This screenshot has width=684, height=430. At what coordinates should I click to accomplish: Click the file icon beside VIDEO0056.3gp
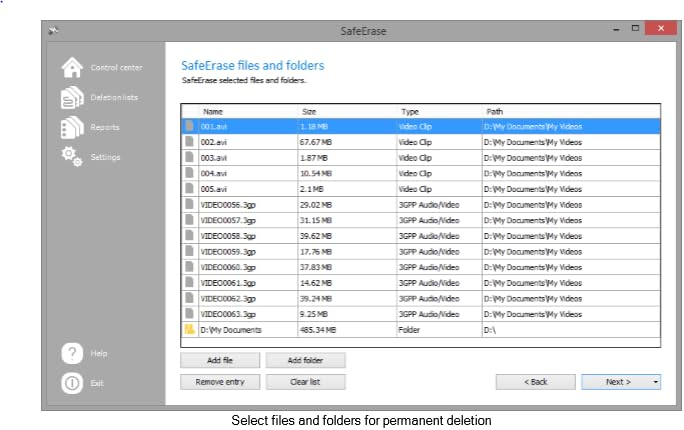[189, 205]
